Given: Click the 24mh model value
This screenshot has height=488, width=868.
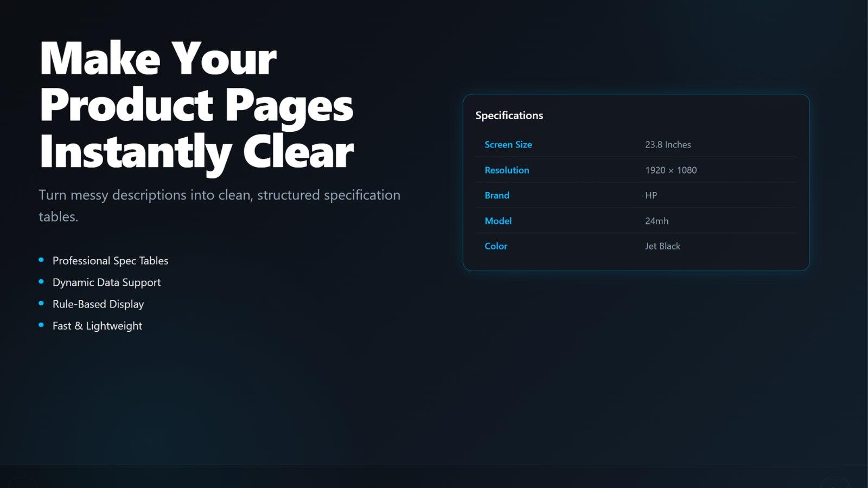Looking at the screenshot, I should [656, 221].
